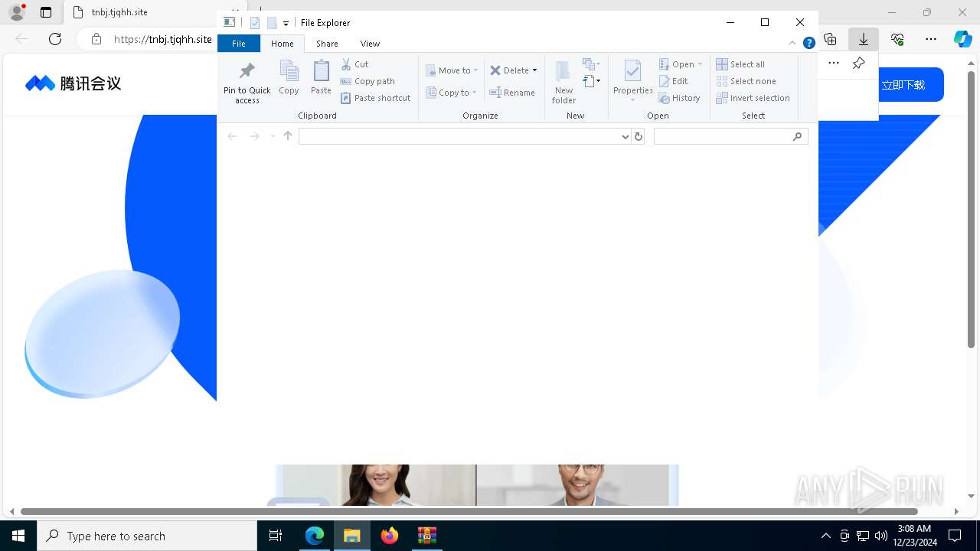Image resolution: width=980 pixels, height=551 pixels.
Task: Click Select all in ribbon
Action: coord(740,64)
